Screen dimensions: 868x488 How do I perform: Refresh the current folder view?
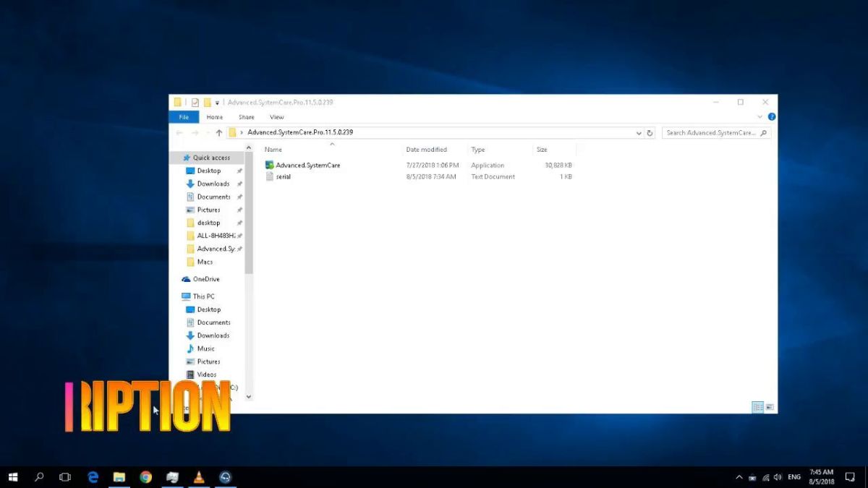click(x=650, y=133)
